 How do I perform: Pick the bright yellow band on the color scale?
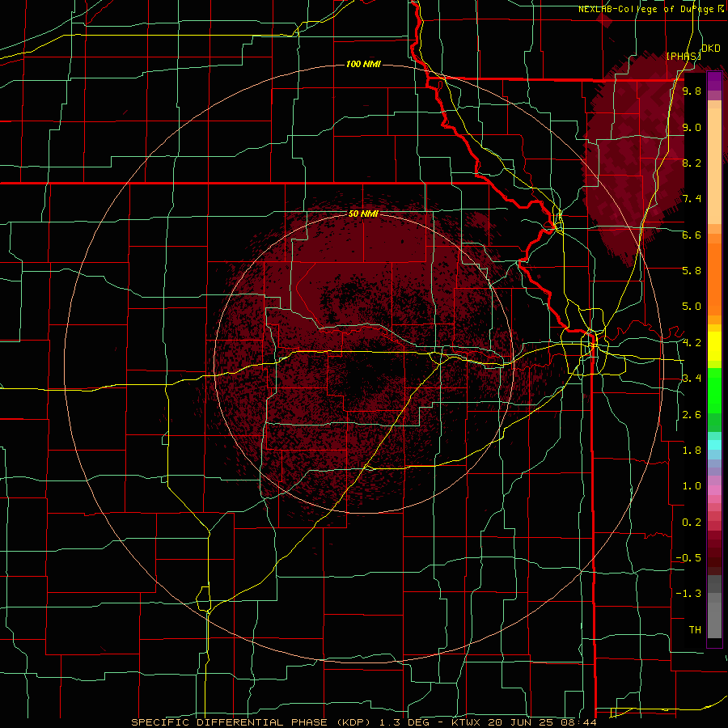[x=714, y=346]
